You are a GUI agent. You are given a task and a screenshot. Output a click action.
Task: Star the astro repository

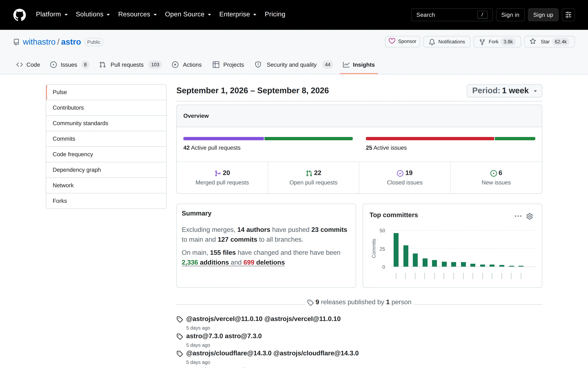[x=549, y=42]
